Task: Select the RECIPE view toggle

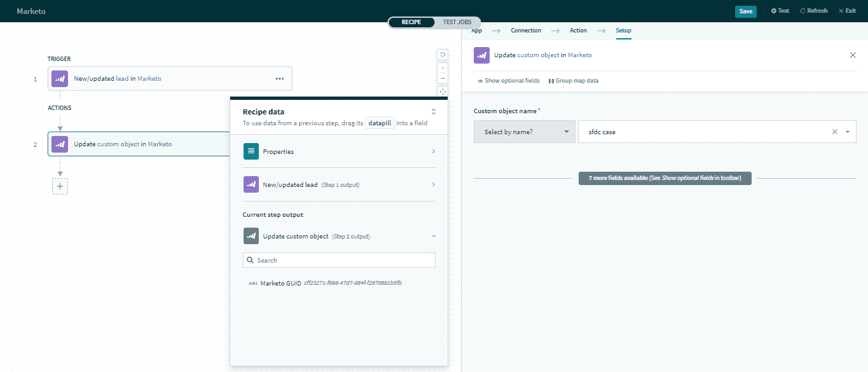Action: point(411,22)
